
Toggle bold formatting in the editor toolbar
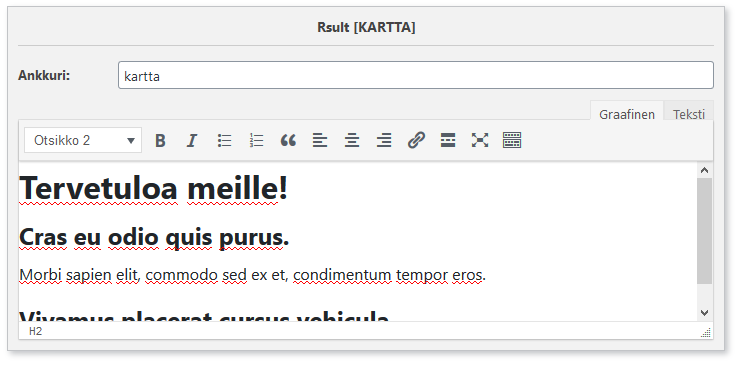click(160, 141)
